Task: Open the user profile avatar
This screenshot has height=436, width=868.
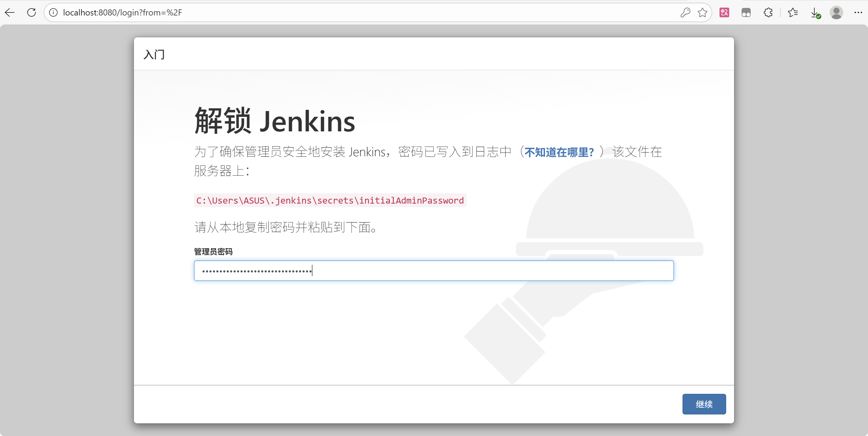Action: point(836,12)
